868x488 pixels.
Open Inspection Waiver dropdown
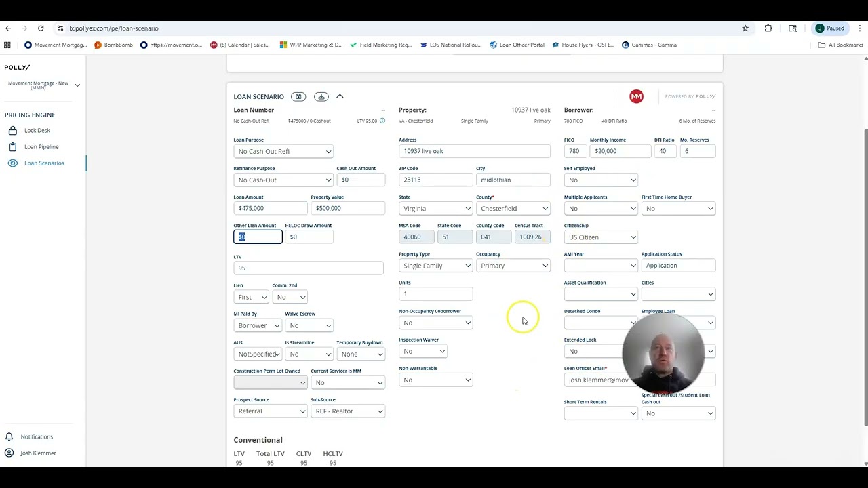coord(423,351)
